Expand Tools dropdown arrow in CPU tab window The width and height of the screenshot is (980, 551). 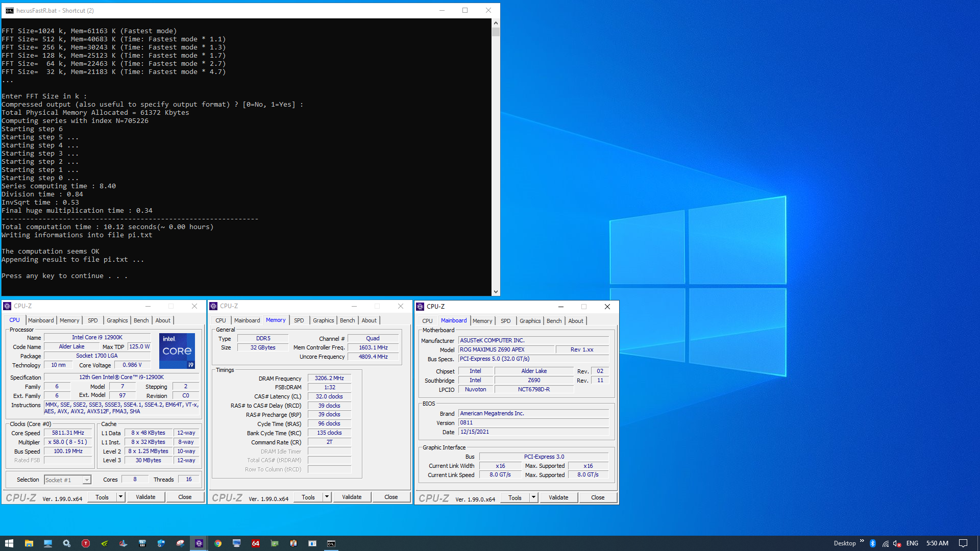(120, 497)
